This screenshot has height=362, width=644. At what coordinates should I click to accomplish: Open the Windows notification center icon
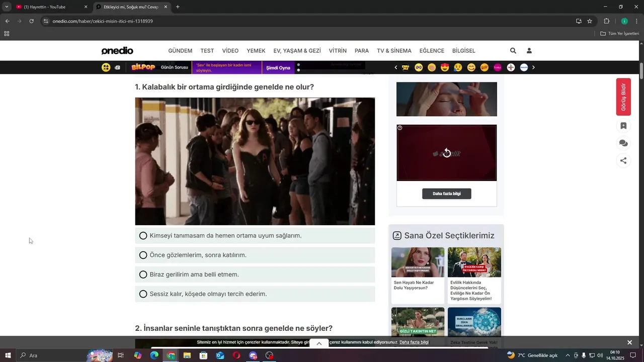point(633,355)
